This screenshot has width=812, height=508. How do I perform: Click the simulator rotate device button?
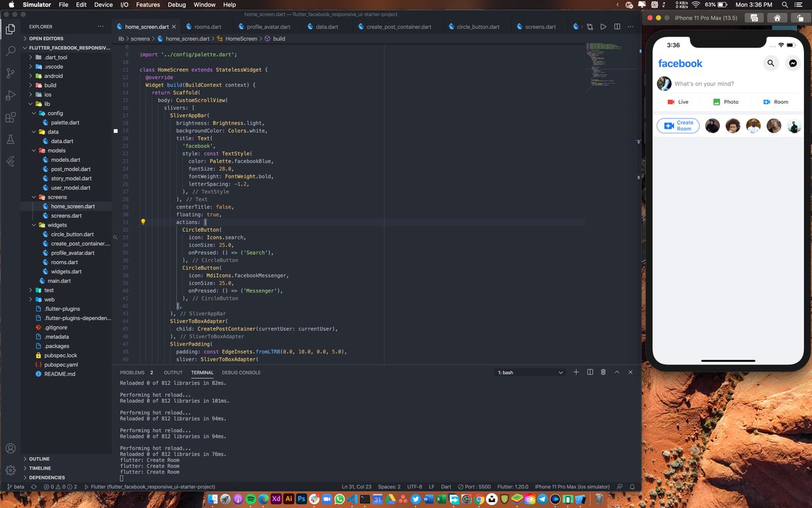pyautogui.click(x=800, y=18)
